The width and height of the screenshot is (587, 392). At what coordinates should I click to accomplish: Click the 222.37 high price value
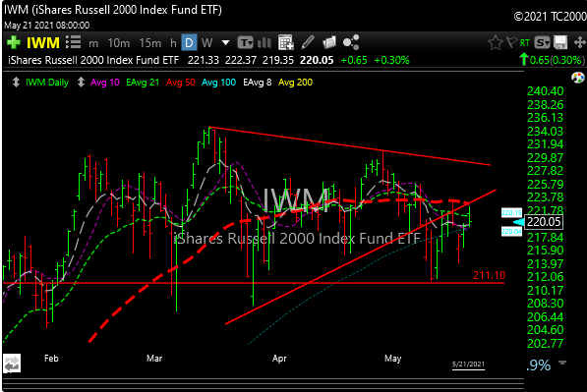pyautogui.click(x=241, y=60)
